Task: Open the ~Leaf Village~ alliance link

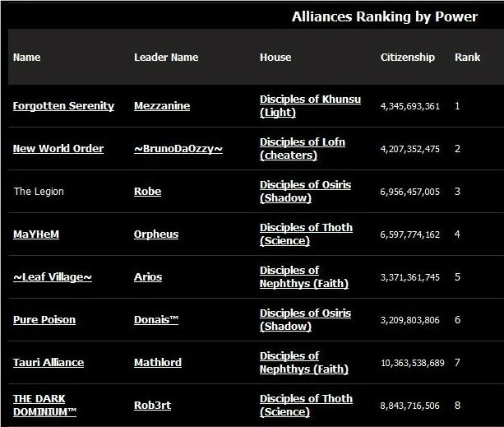Action: 53,277
